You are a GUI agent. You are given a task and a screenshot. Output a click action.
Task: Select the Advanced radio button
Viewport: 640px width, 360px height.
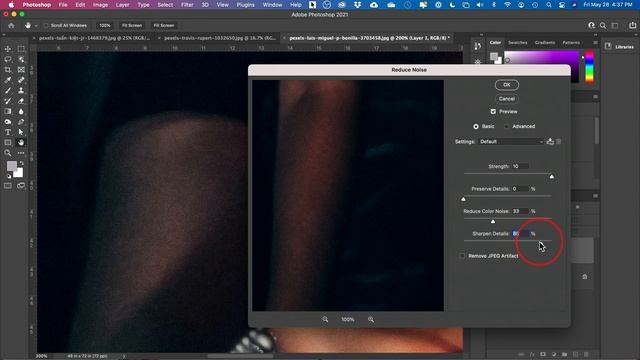[507, 127]
